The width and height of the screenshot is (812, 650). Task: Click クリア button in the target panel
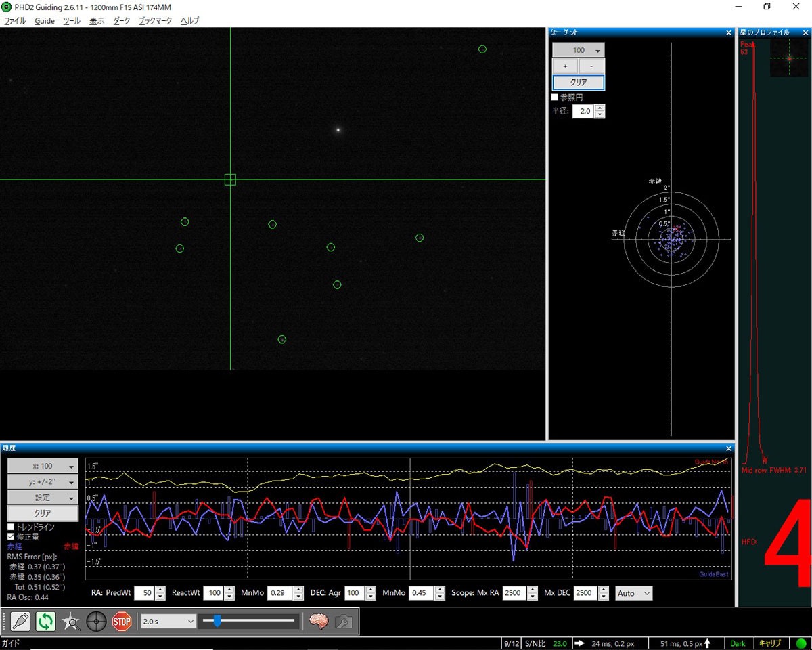click(579, 83)
